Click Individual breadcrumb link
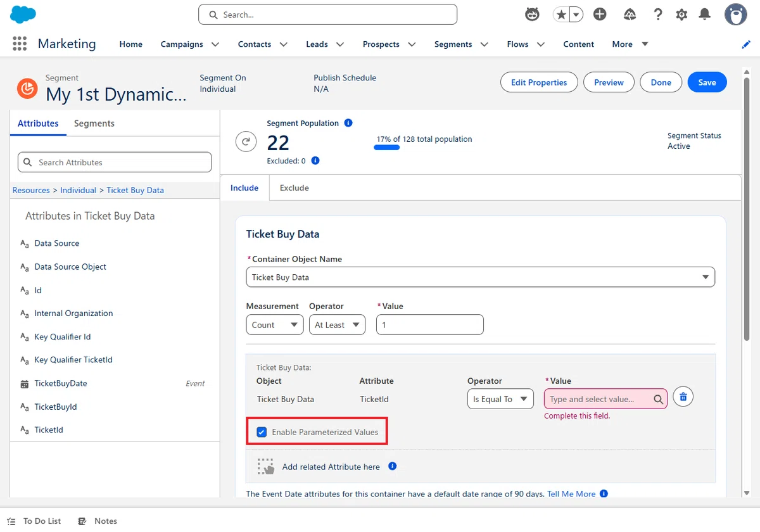Screen dimensions: 760x532 78,190
